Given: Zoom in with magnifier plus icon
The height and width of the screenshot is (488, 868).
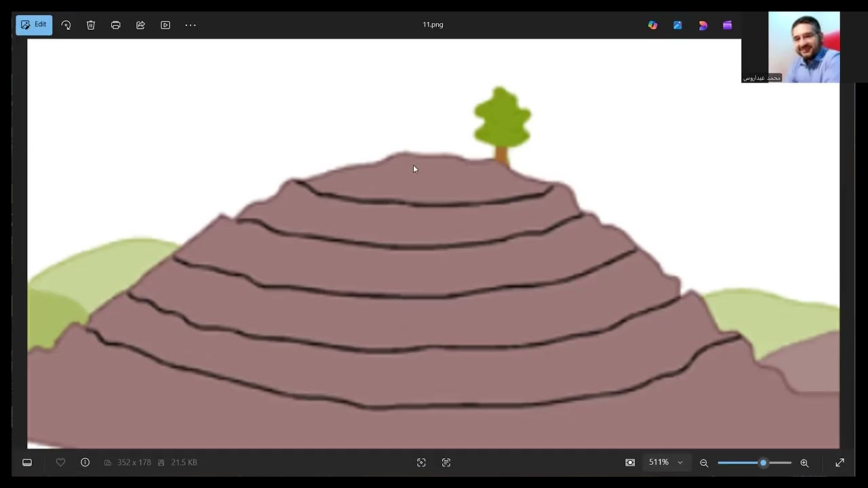Looking at the screenshot, I should pos(804,463).
